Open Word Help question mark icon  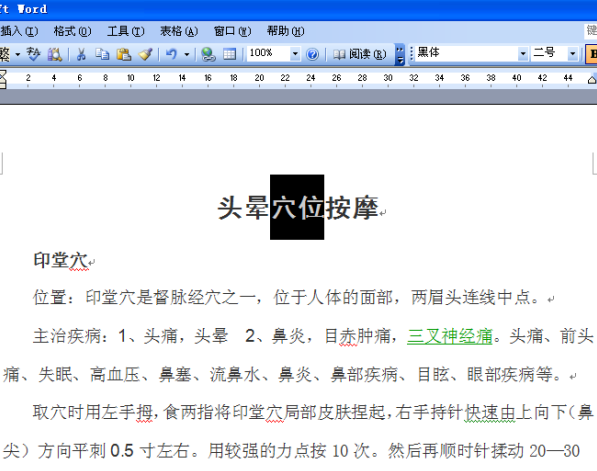coord(313,54)
